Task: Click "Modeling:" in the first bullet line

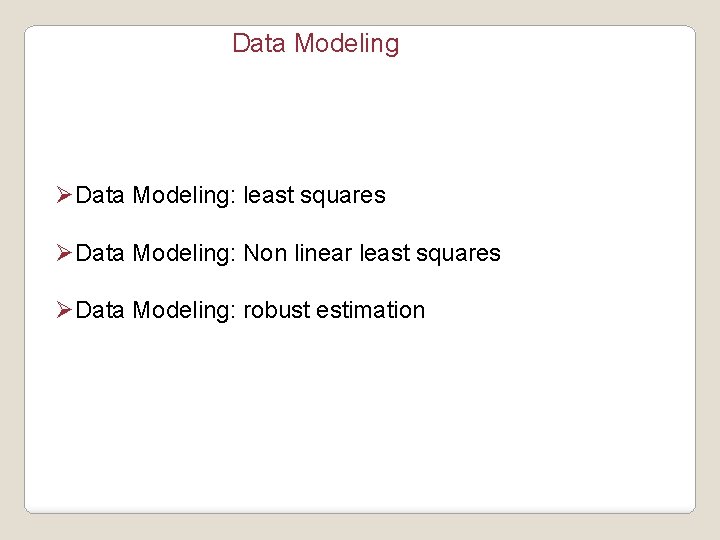Action: [184, 196]
